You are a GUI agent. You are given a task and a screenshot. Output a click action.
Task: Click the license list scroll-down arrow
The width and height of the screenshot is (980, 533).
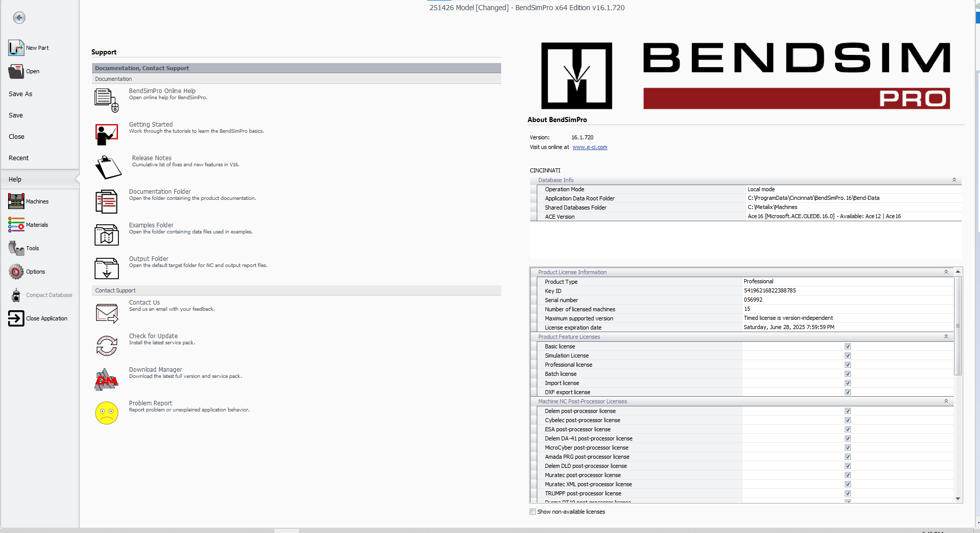point(958,498)
